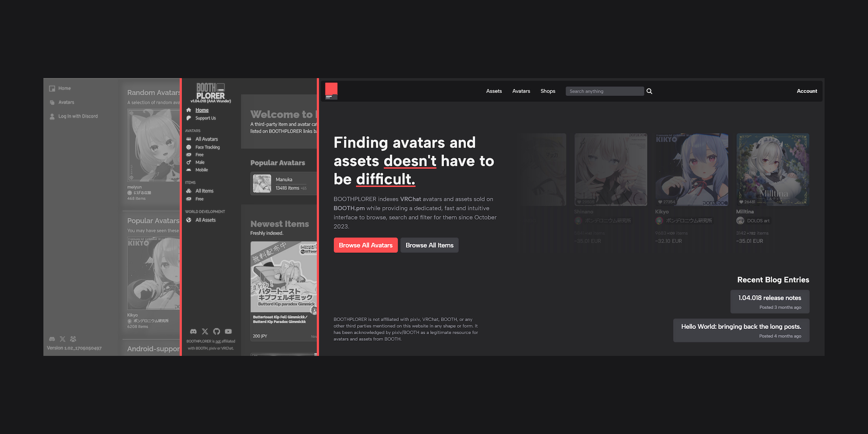
Task: Open the Hello World blog post
Action: tap(741, 330)
